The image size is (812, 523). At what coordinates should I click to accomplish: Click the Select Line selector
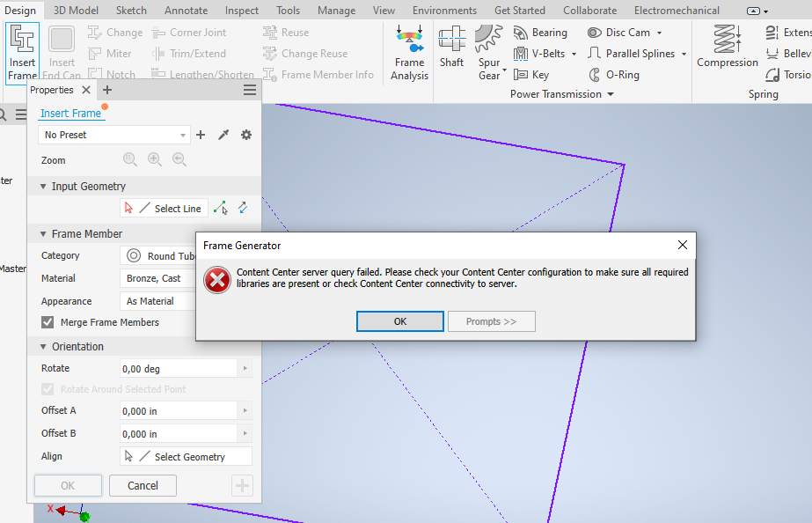(164, 209)
